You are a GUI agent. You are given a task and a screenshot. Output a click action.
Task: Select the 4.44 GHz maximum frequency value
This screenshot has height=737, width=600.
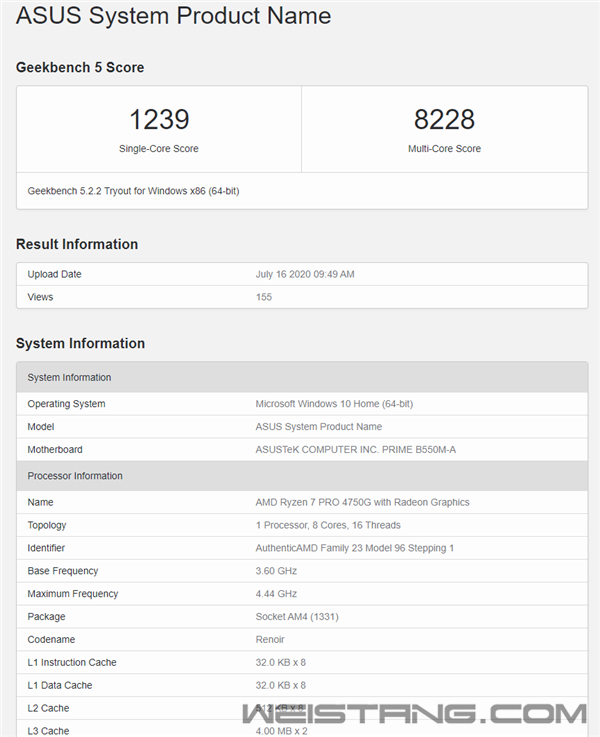click(x=276, y=594)
